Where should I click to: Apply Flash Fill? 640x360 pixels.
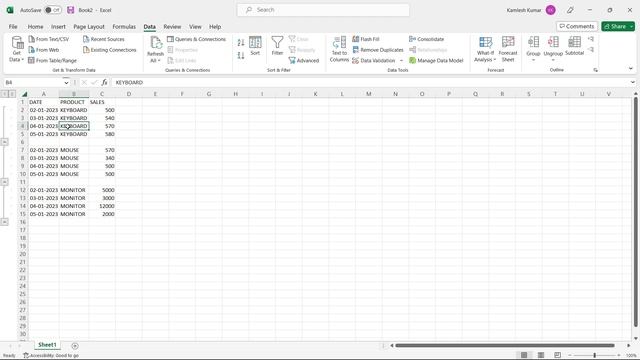click(x=366, y=39)
